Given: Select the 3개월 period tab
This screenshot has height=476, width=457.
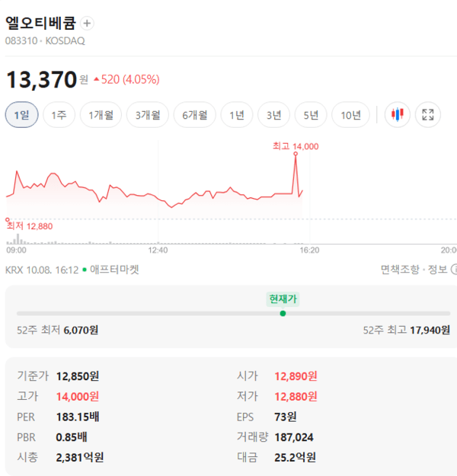Looking at the screenshot, I should coord(148,115).
